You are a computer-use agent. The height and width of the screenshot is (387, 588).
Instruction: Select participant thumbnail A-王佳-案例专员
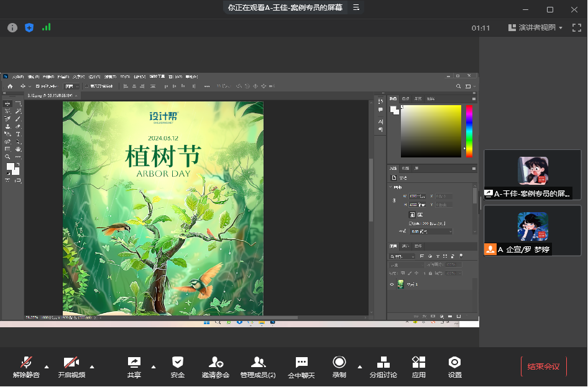(x=533, y=175)
